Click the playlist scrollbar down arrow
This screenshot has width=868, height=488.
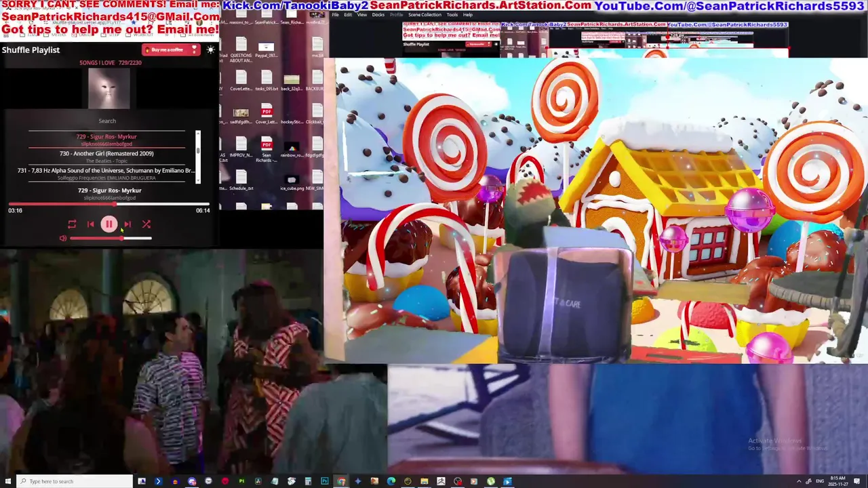198,180
